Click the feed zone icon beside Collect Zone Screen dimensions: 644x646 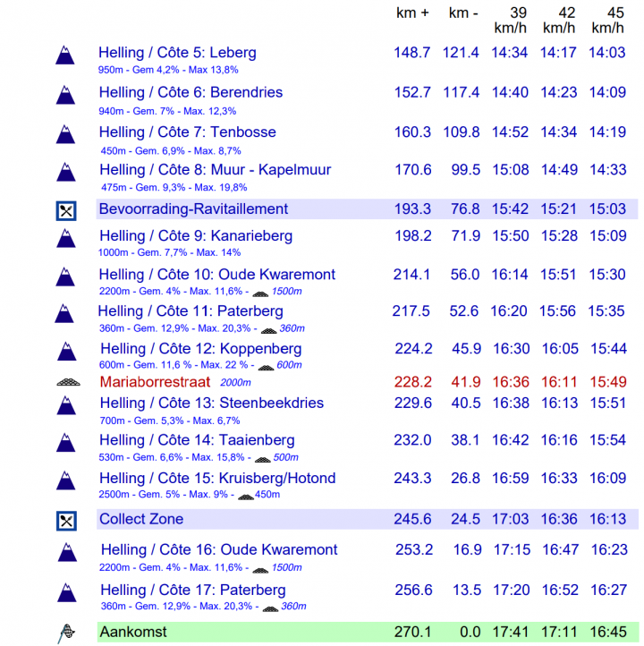66,521
